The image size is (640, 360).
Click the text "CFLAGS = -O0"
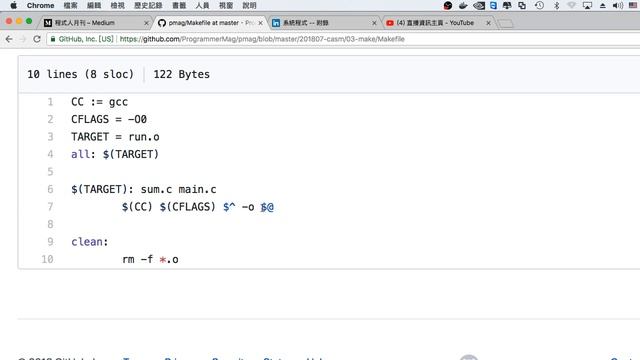pos(109,120)
